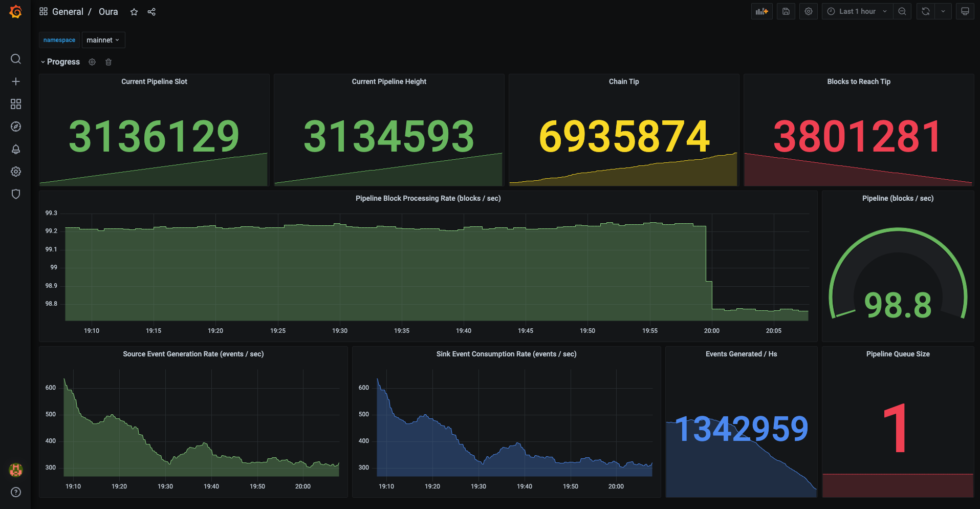980x509 pixels.
Task: Expand the refresh interval dropdown
Action: coord(943,11)
